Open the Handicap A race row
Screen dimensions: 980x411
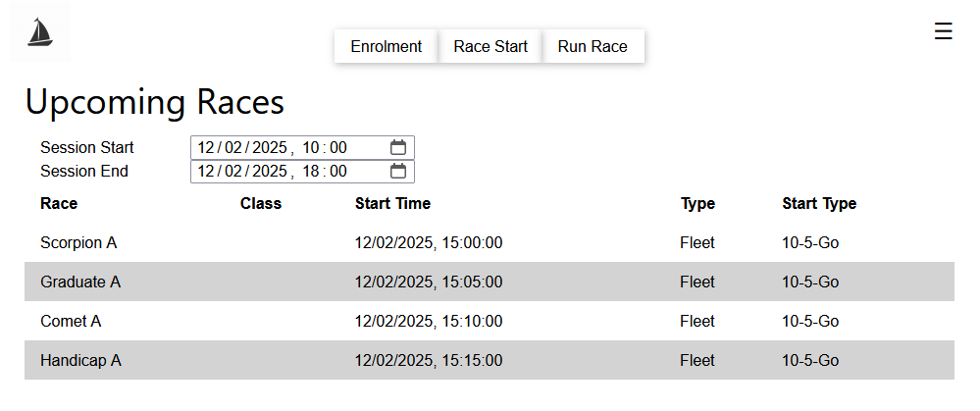coord(490,360)
